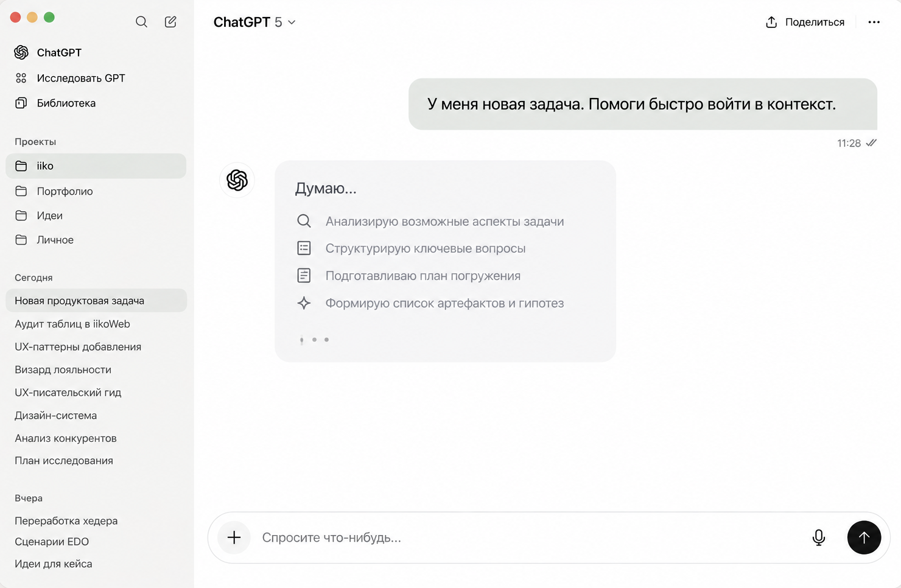
Task: Click list icon beside Структурирую ключевые вопросы
Action: [x=304, y=248]
